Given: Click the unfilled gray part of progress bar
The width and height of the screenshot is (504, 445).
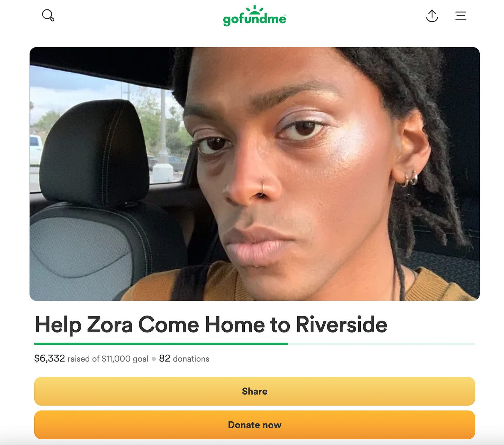Looking at the screenshot, I should click(381, 344).
